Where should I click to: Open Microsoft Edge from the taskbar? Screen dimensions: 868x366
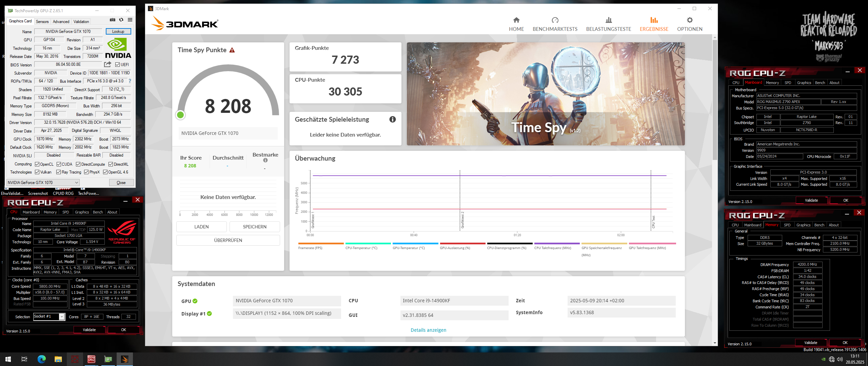coord(41,359)
